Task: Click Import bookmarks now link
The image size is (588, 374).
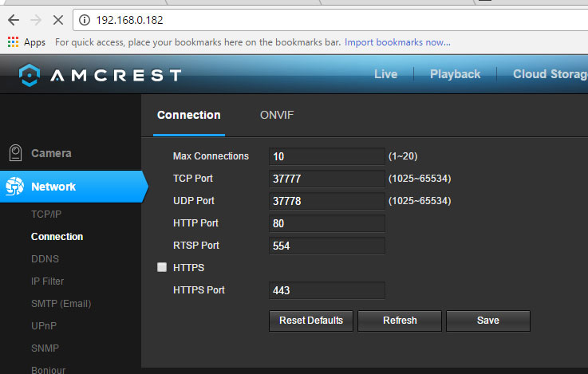Action: click(x=397, y=42)
